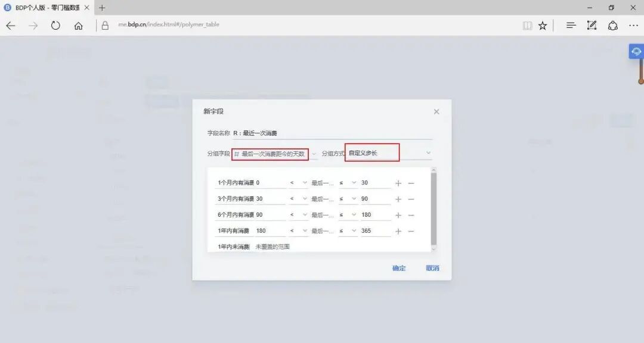Open the Share panel icon
Screen dimensions: 644x343
pyautogui.click(x=613, y=25)
